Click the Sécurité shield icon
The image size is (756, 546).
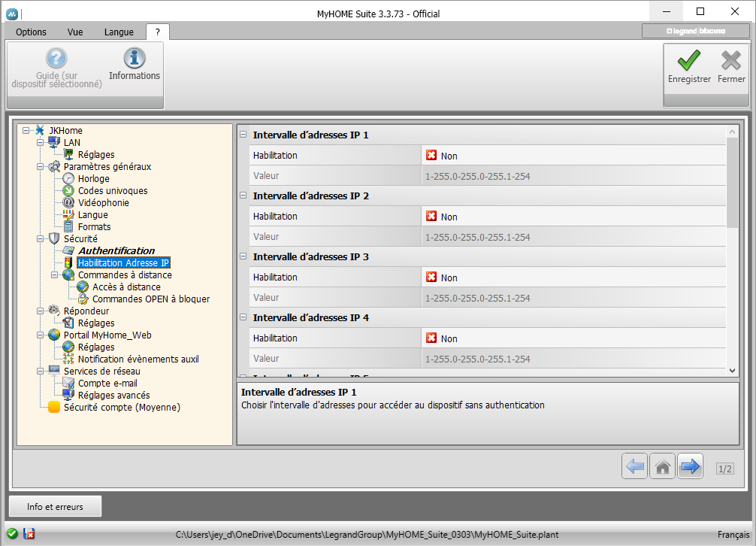point(54,238)
